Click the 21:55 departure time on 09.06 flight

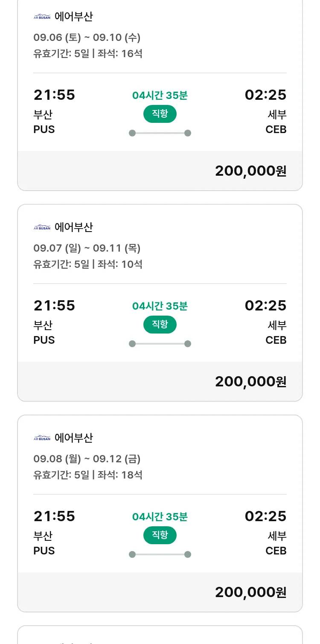pyautogui.click(x=54, y=95)
